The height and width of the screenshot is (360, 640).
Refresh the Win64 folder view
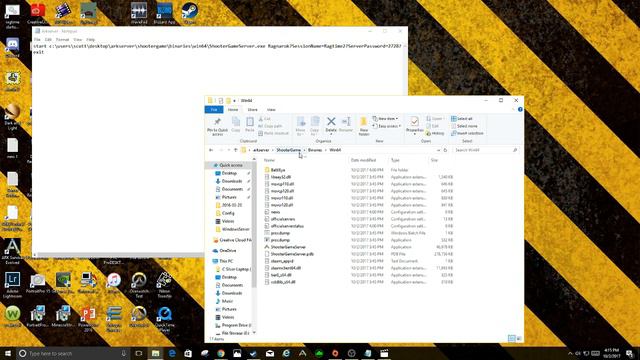pos(445,150)
